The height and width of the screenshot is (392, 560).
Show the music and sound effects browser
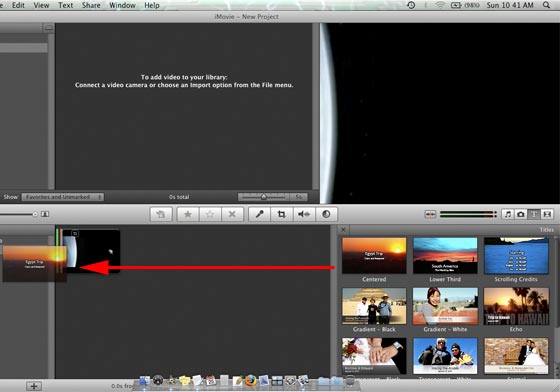(508, 214)
